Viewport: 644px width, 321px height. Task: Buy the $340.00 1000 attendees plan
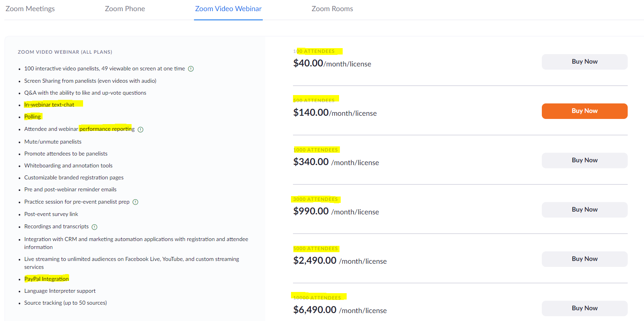click(584, 160)
